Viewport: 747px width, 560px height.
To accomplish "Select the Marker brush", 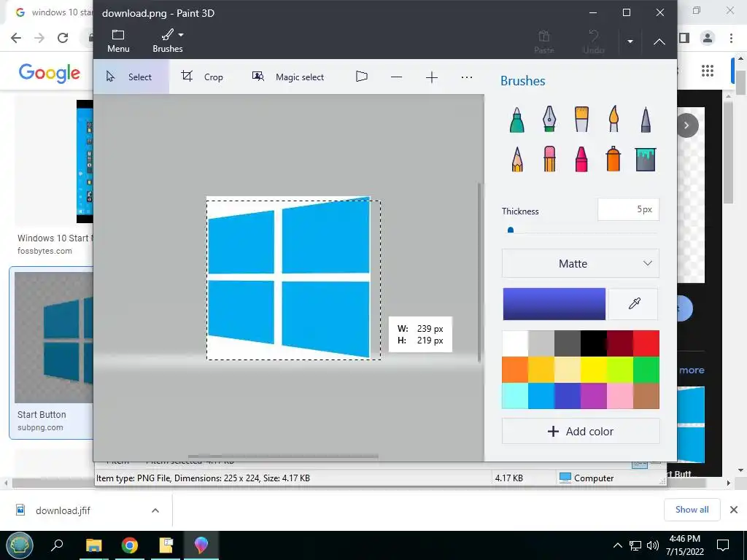I will tap(517, 119).
